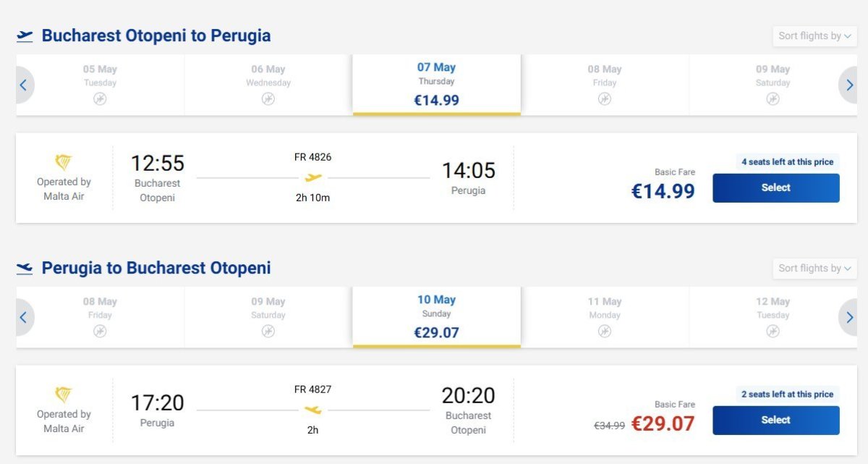The image size is (868, 464).
Task: Choose the 08 May Friday outbound date
Action: coord(605,85)
